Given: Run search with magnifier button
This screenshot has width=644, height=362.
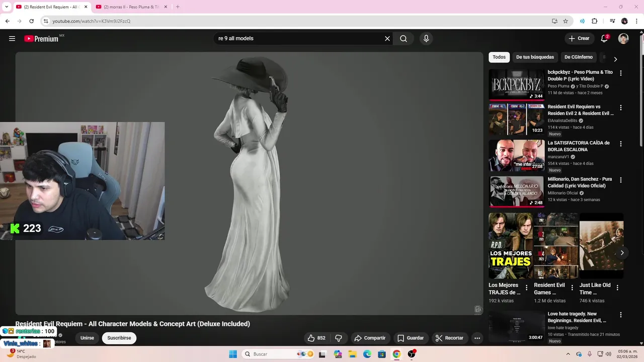Looking at the screenshot, I should click(404, 39).
